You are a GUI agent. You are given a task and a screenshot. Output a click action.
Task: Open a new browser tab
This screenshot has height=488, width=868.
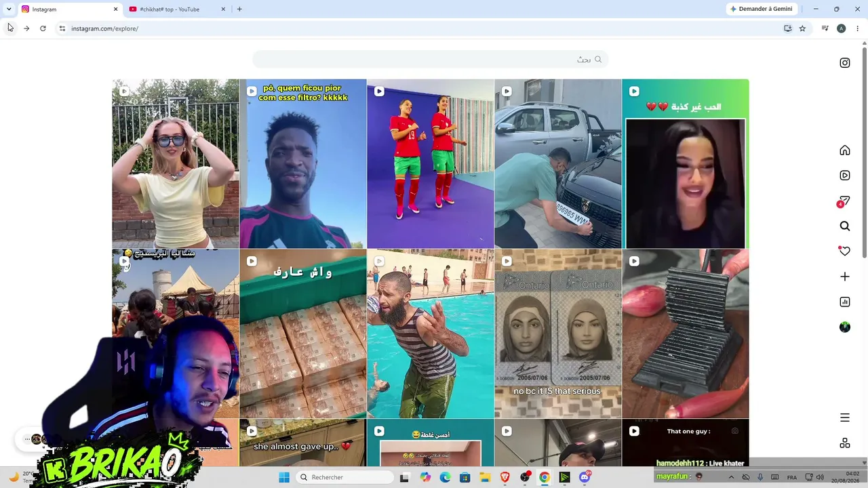[x=239, y=9]
